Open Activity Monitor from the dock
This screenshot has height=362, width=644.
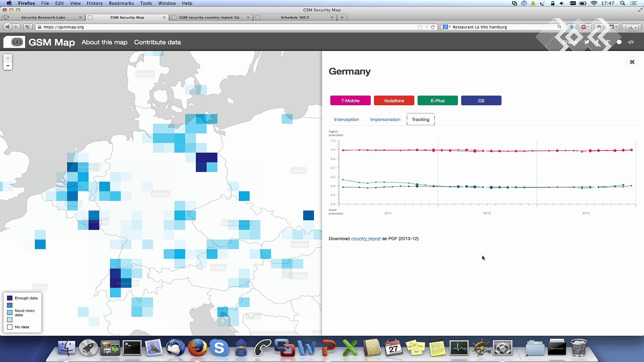459,348
